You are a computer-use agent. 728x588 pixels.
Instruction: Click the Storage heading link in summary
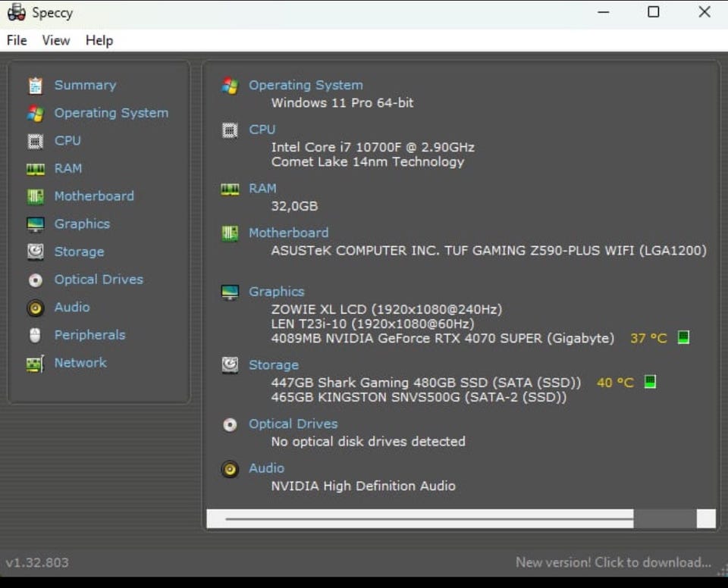point(274,365)
